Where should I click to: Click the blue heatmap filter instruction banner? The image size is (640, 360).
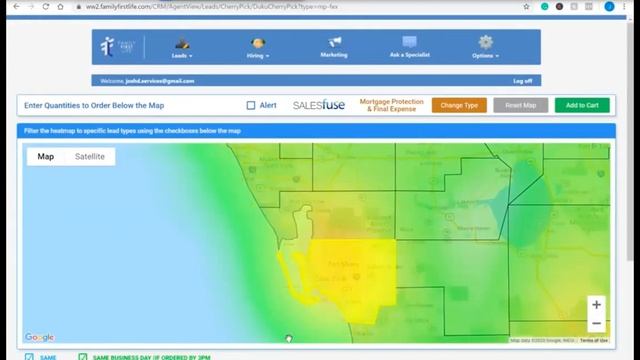316,131
